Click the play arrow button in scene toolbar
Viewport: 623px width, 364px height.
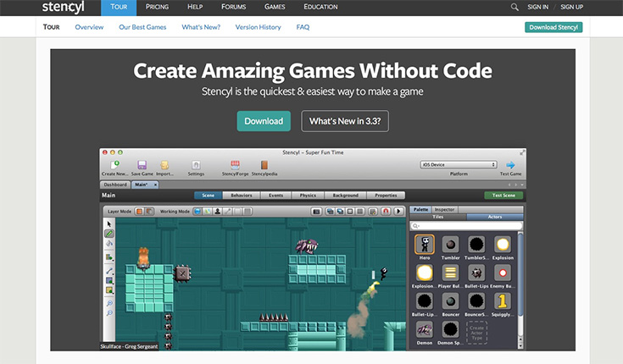398,212
